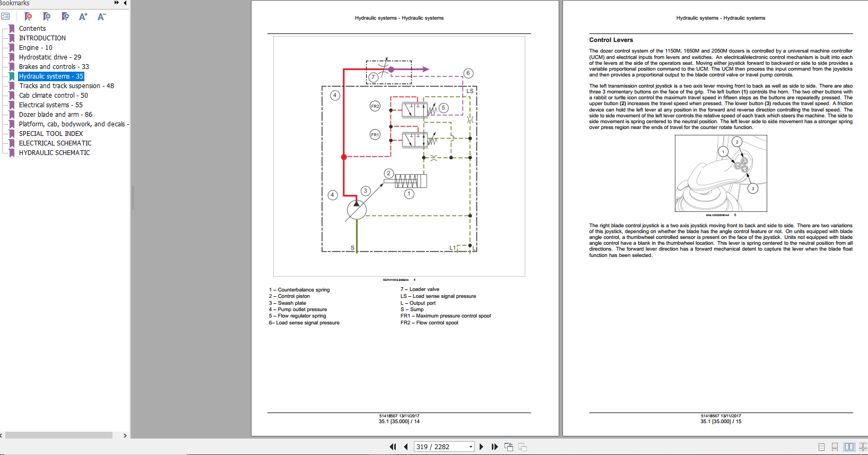Screen dimensions: 868x455
Task: Click the add new bookmark icon
Action: (47, 16)
